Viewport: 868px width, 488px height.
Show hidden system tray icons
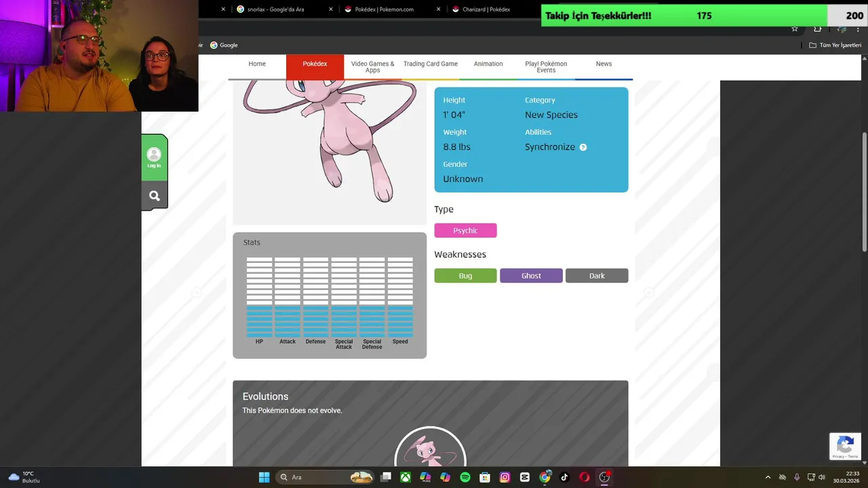pyautogui.click(x=768, y=477)
